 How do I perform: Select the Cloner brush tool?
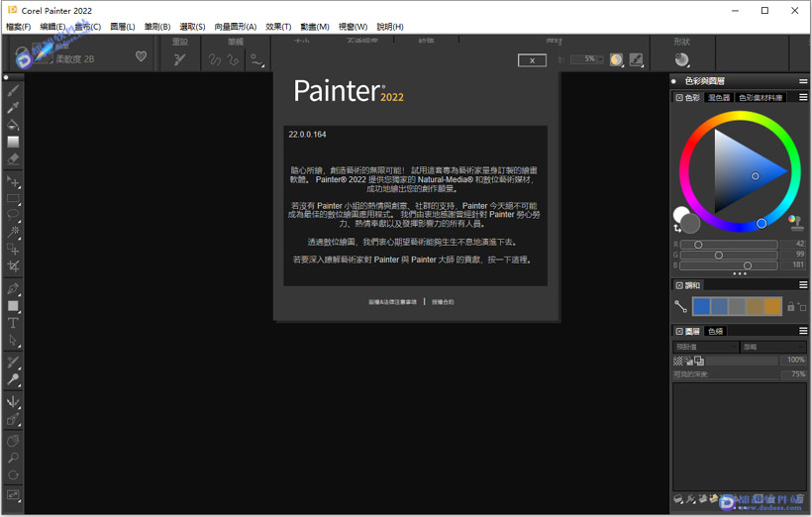point(13,362)
